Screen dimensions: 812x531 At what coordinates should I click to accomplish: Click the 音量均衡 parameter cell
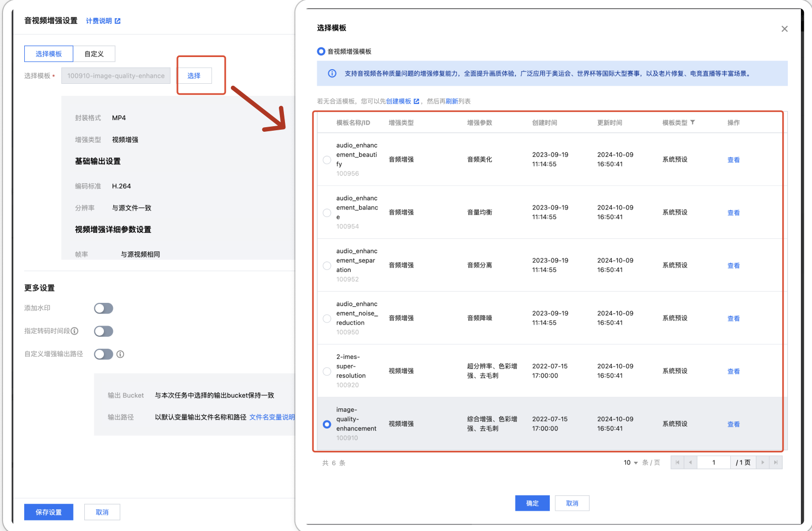pyautogui.click(x=480, y=213)
